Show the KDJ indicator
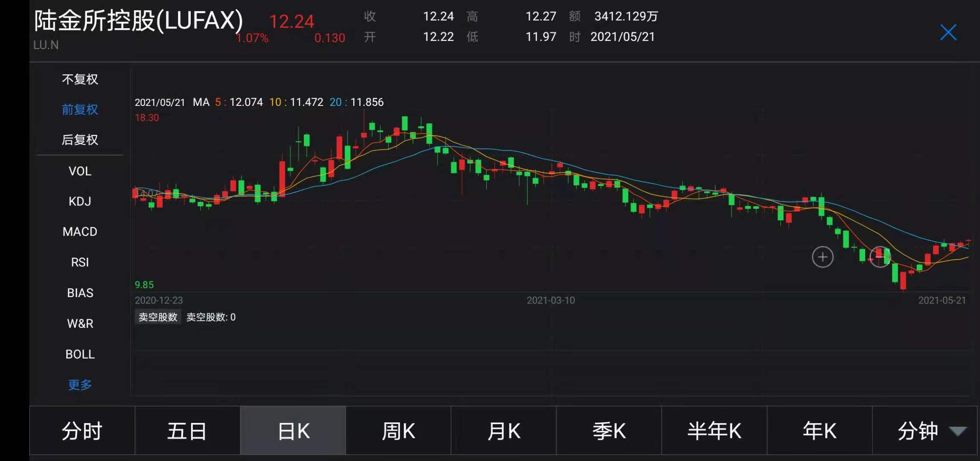980x461 pixels. click(80, 201)
